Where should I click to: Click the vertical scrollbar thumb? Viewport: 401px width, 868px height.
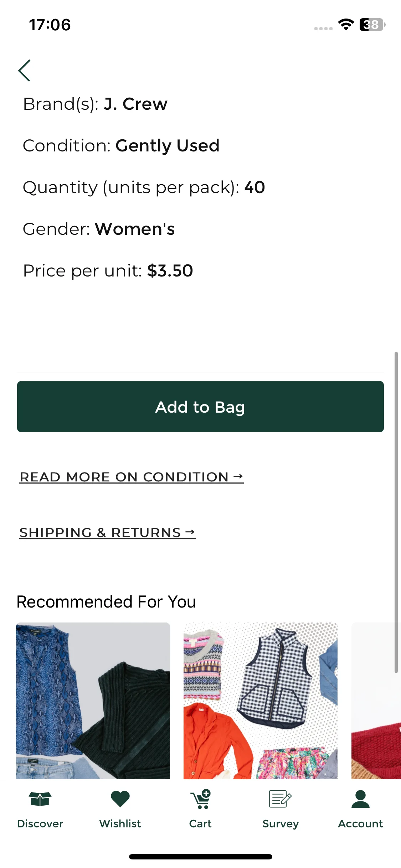(396, 512)
